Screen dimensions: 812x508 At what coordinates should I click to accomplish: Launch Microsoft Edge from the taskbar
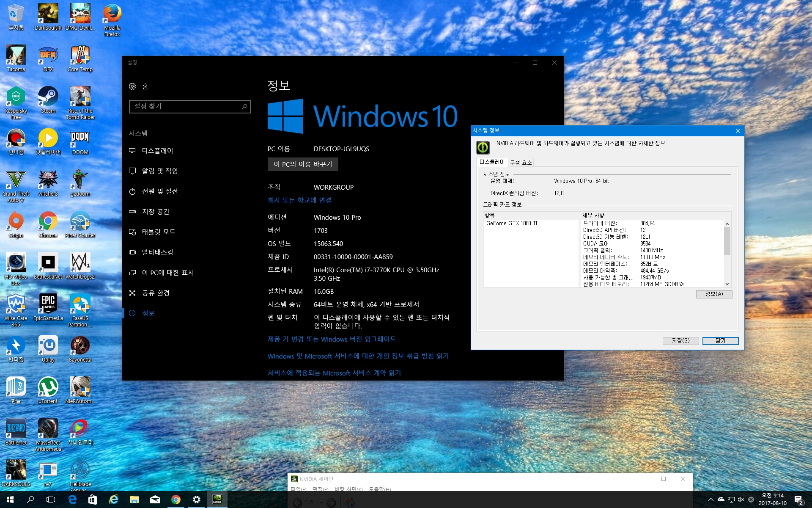[x=73, y=500]
